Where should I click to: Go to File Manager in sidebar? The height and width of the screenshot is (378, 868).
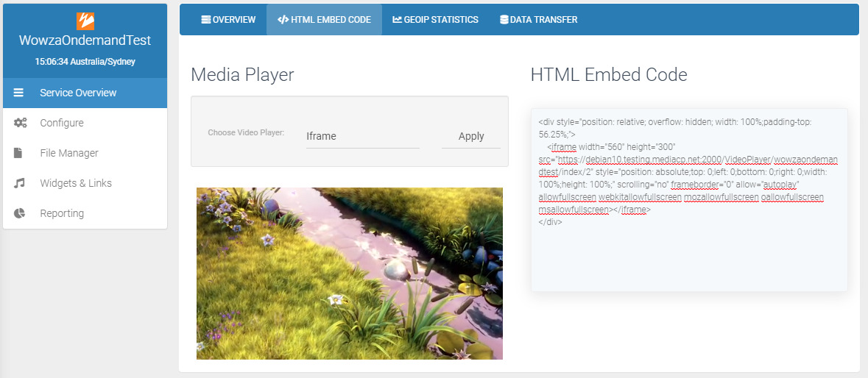pos(85,153)
